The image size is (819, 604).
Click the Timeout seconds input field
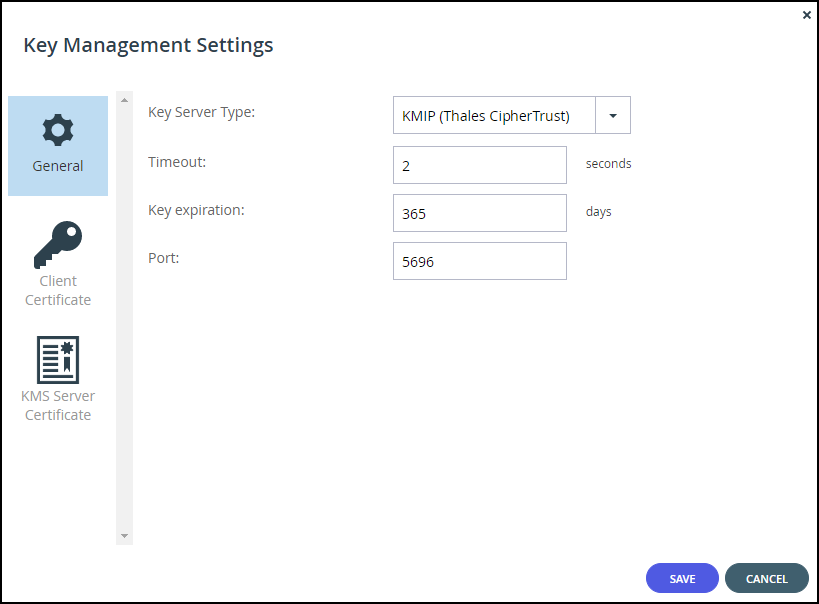tap(479, 165)
